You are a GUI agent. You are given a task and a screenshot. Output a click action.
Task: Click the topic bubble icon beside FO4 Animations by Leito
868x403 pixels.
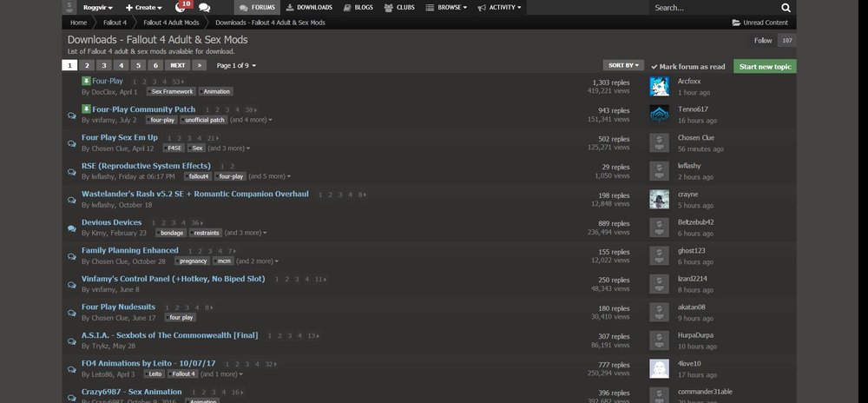click(x=72, y=369)
